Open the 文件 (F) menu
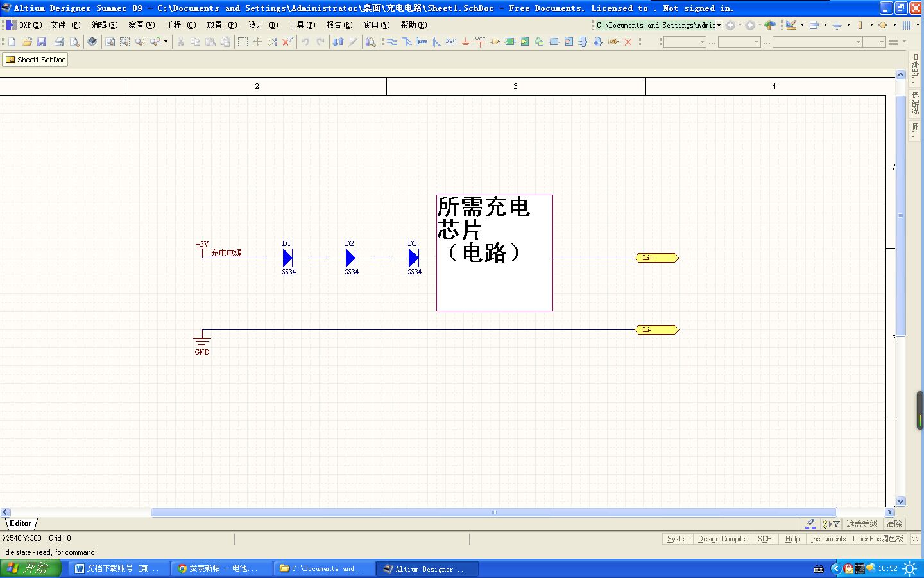The height and width of the screenshot is (578, 924). (x=65, y=25)
